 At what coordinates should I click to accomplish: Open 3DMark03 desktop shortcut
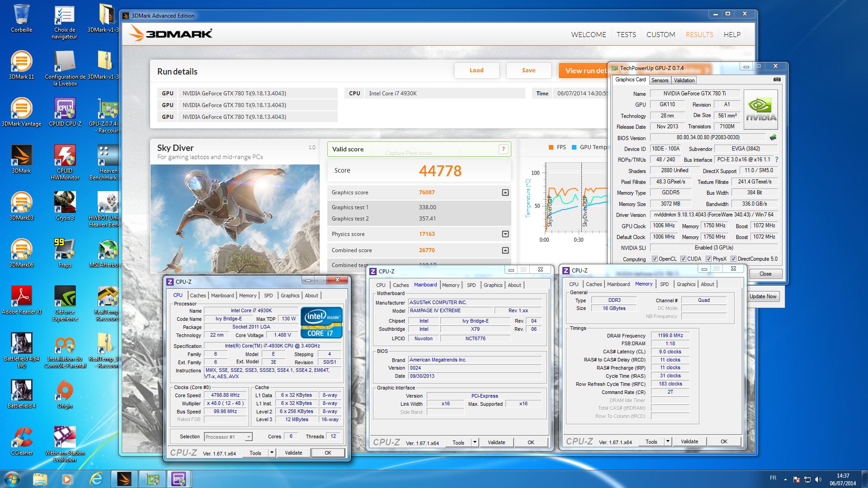[21, 206]
